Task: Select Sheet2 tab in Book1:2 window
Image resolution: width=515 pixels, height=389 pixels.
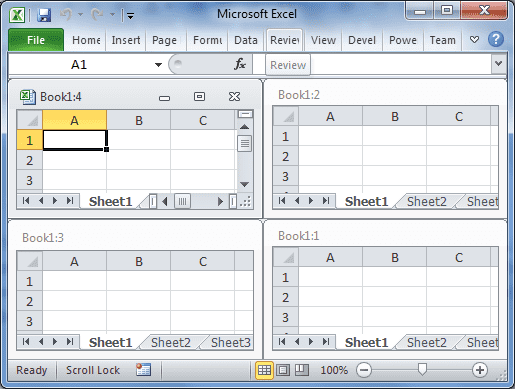Action: pos(426,201)
